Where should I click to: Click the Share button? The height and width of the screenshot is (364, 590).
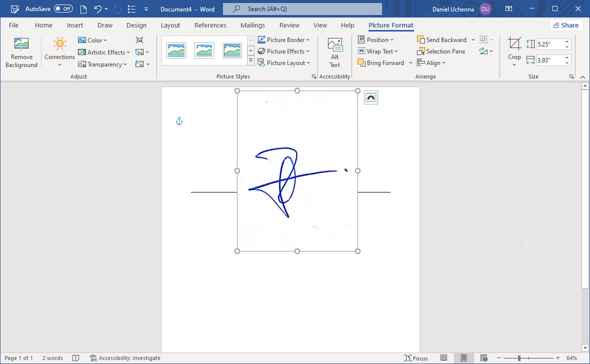pos(566,25)
